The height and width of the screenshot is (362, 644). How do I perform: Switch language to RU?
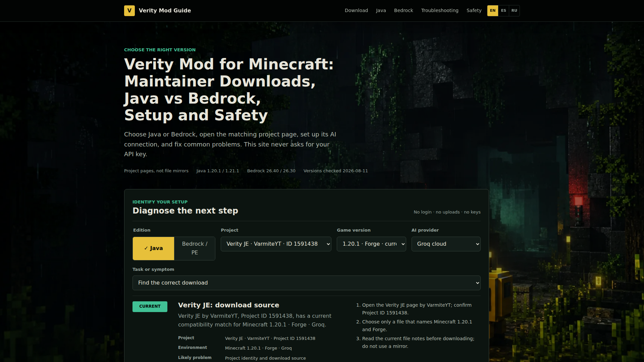pos(514,10)
